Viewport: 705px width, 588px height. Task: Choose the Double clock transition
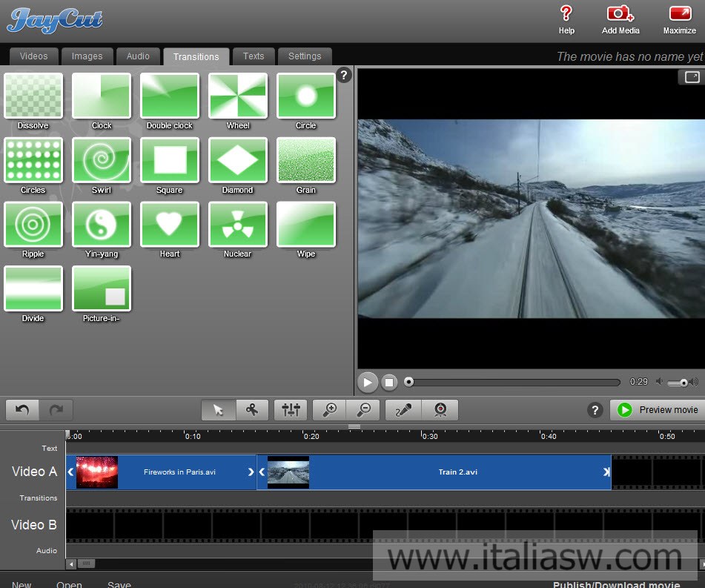pyautogui.click(x=170, y=96)
